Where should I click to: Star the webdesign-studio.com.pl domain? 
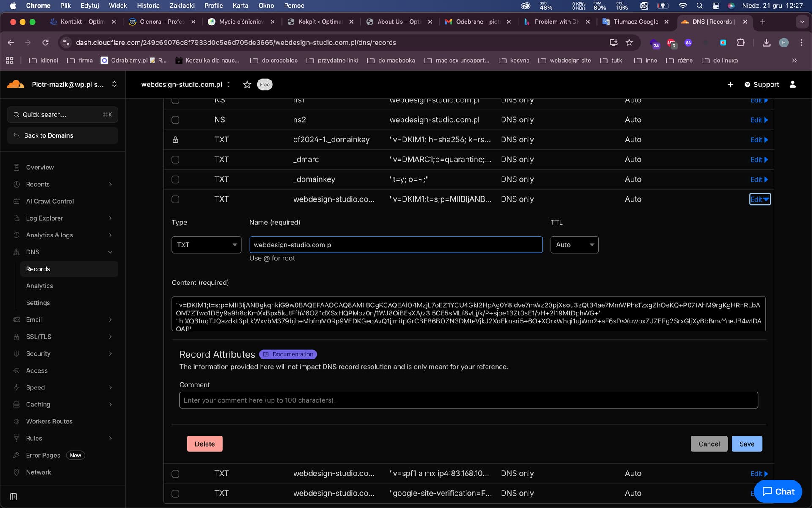(x=247, y=85)
